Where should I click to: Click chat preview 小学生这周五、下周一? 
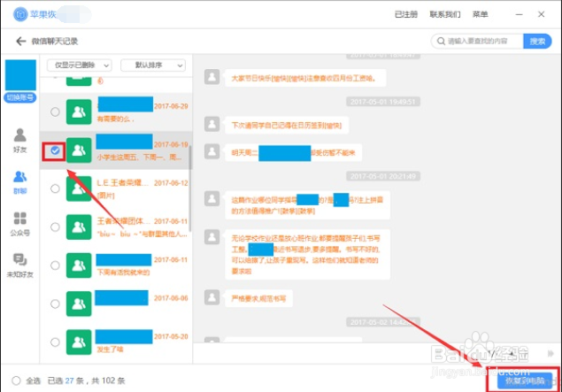coord(139,158)
